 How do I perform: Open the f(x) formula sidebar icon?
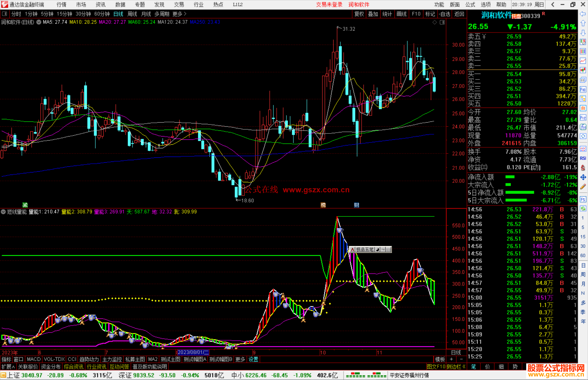point(583,127)
